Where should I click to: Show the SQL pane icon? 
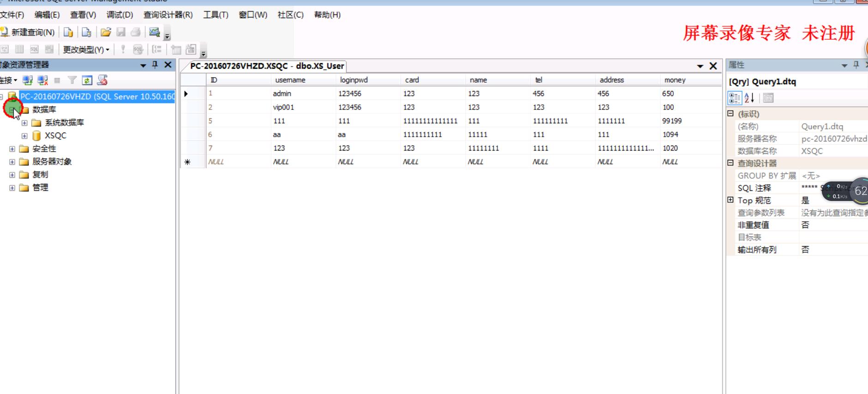(x=34, y=49)
